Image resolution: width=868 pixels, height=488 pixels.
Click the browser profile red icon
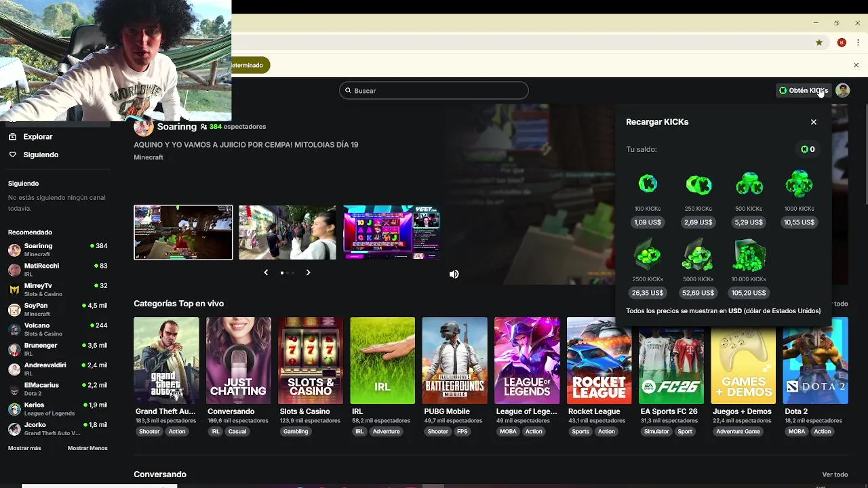[842, 43]
